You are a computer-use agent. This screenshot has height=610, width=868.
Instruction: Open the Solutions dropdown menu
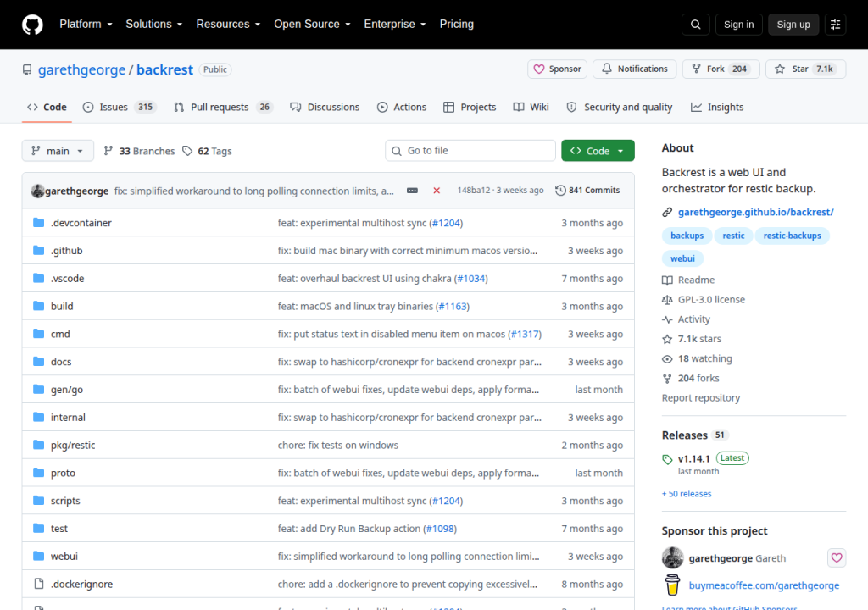(154, 25)
